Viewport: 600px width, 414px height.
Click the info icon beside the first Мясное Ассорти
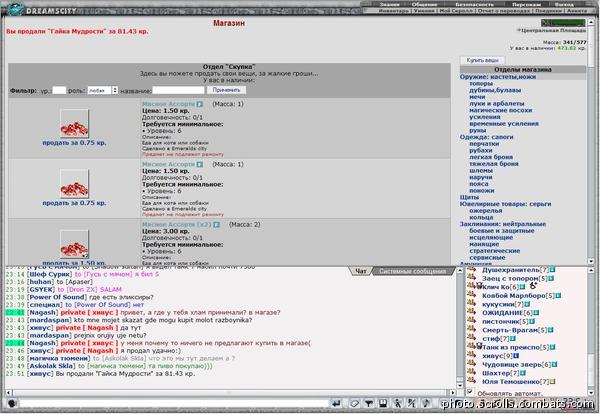(x=200, y=104)
